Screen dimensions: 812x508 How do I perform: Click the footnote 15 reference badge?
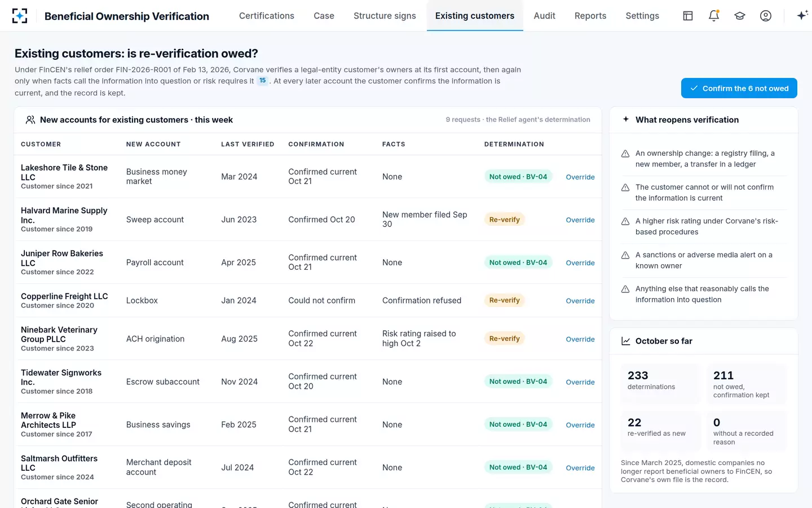pyautogui.click(x=263, y=81)
